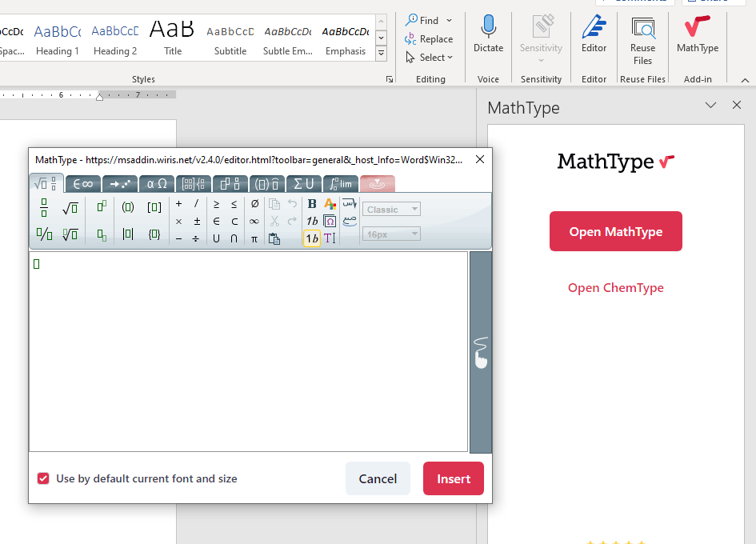Click the MathType add-in ribbon button
Image resolution: width=756 pixels, height=544 pixels.
tap(698, 34)
